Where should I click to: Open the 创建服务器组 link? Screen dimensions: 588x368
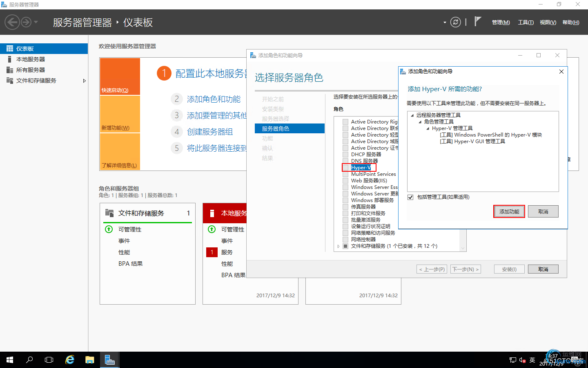pyautogui.click(x=210, y=132)
